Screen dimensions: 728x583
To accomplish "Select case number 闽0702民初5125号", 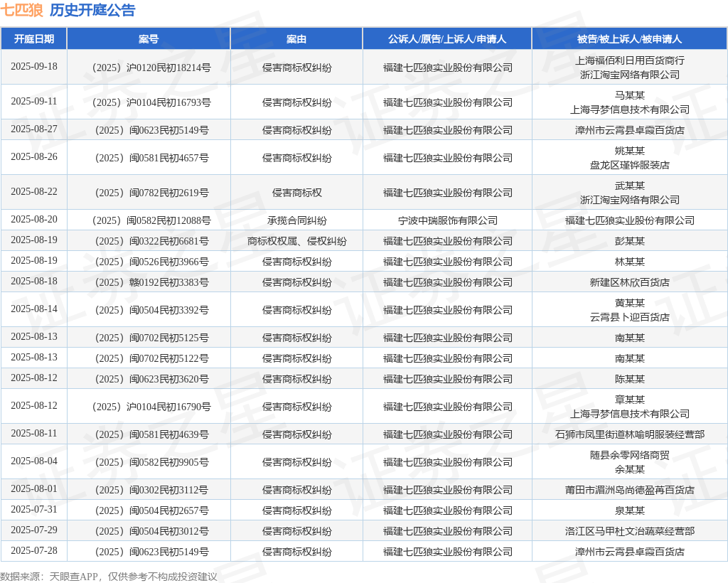I will (151, 338).
